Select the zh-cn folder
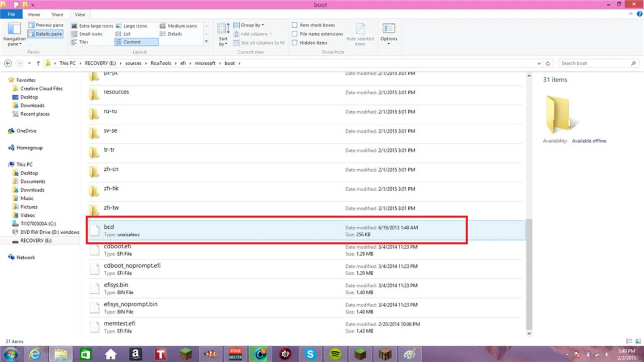This screenshot has width=644, height=362. point(305,173)
